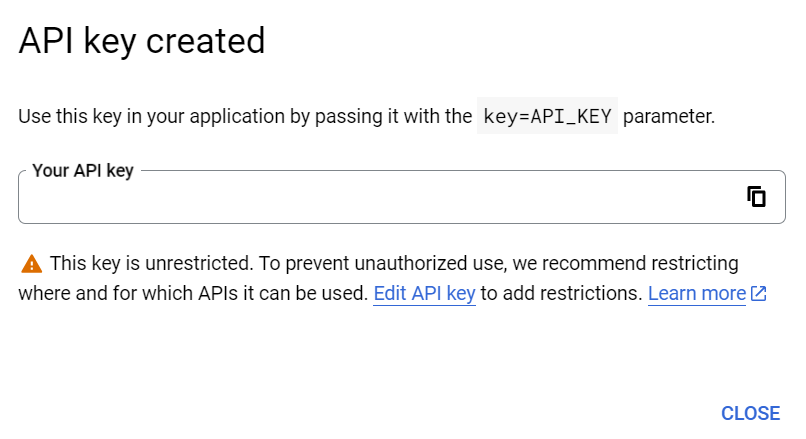806x439 pixels.
Task: Click the orange warning triangle icon
Action: point(32,264)
